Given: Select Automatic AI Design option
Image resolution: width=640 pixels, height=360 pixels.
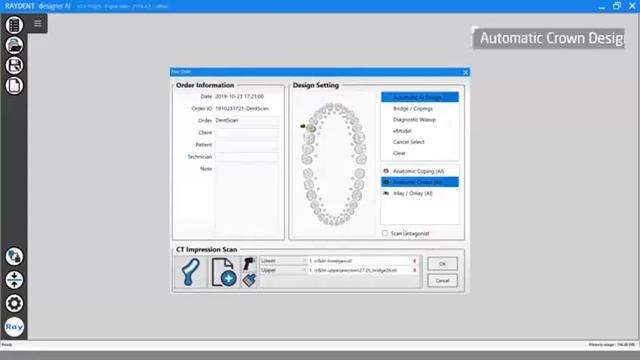Looking at the screenshot, I should (x=420, y=97).
